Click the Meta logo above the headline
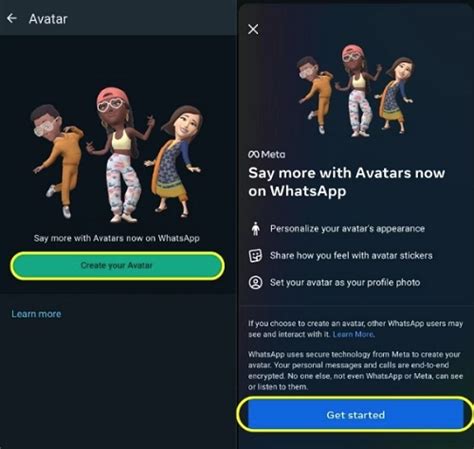 pyautogui.click(x=267, y=154)
